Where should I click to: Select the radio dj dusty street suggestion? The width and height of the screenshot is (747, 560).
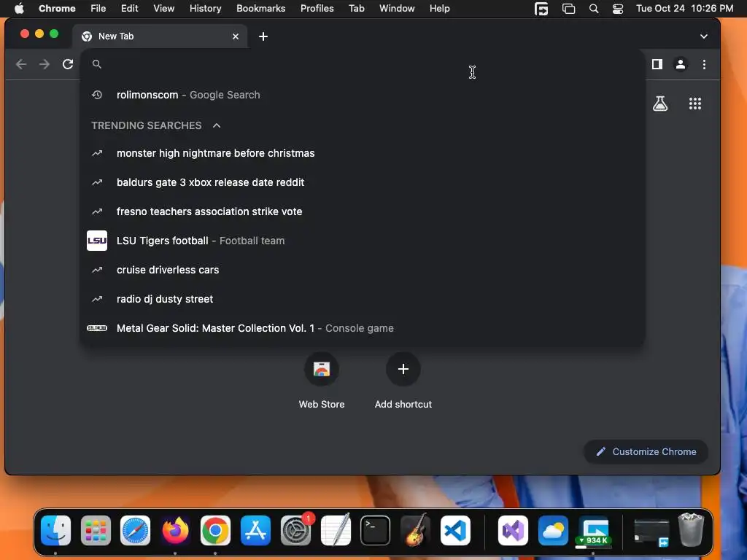[x=362, y=299]
